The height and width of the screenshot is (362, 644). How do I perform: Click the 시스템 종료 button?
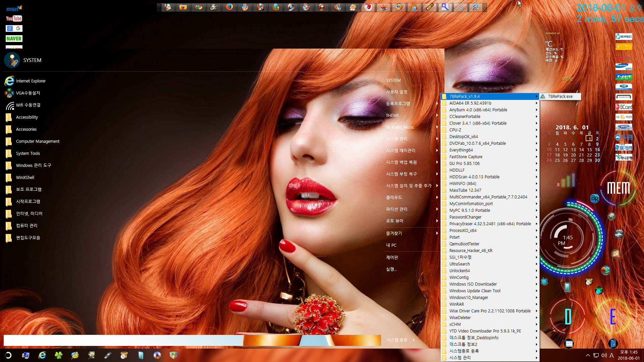coord(397,340)
